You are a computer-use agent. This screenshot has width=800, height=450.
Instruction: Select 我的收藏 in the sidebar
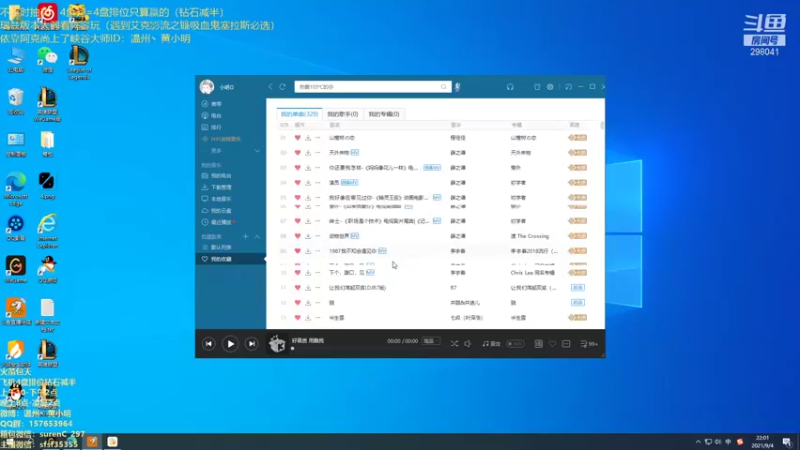(x=231, y=259)
